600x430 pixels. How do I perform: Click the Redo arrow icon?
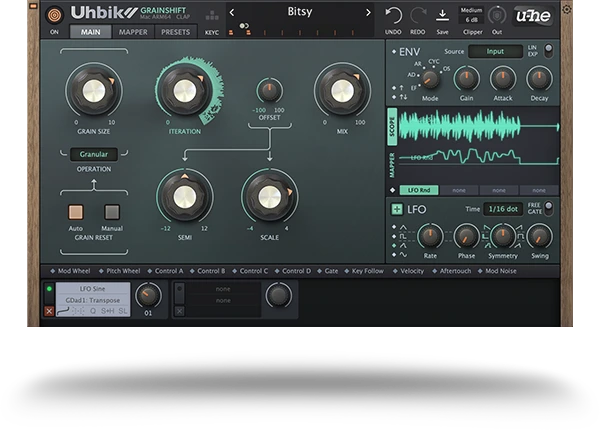pyautogui.click(x=418, y=14)
